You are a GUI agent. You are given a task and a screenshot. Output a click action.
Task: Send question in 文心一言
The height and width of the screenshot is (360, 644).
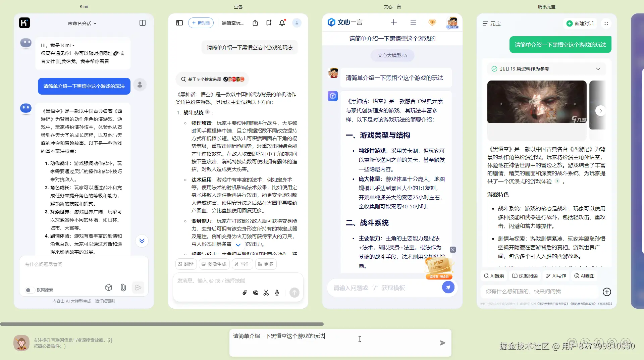pyautogui.click(x=448, y=287)
